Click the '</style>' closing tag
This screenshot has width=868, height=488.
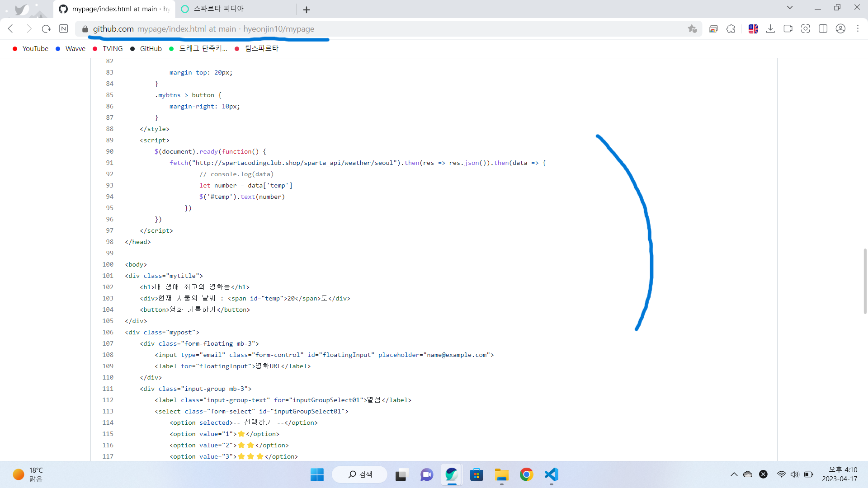(x=155, y=129)
